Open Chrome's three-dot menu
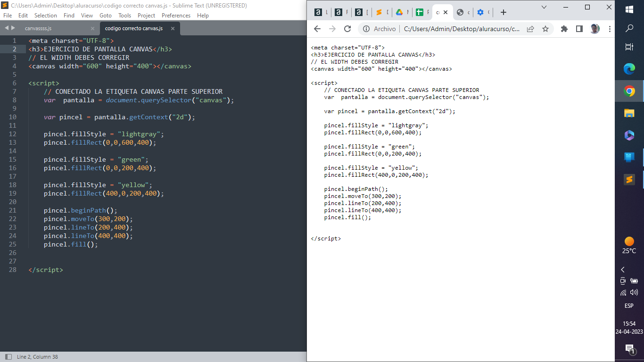Screen dimensions: 644x362 [610, 29]
